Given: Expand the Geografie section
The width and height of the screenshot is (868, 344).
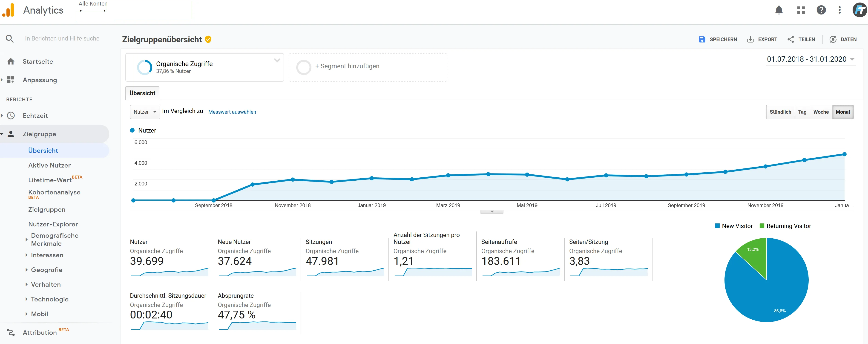Looking at the screenshot, I should tap(26, 270).
